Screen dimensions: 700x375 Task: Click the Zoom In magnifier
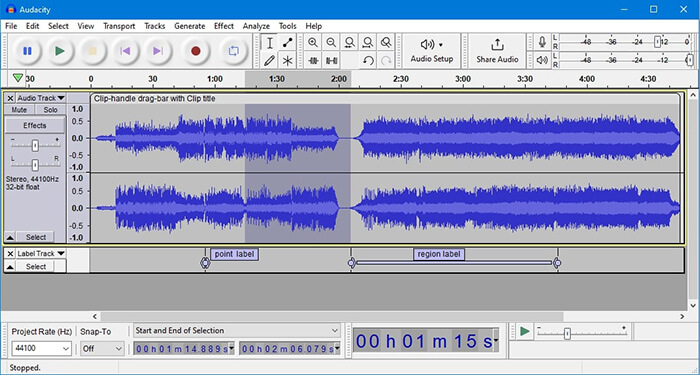coord(313,43)
